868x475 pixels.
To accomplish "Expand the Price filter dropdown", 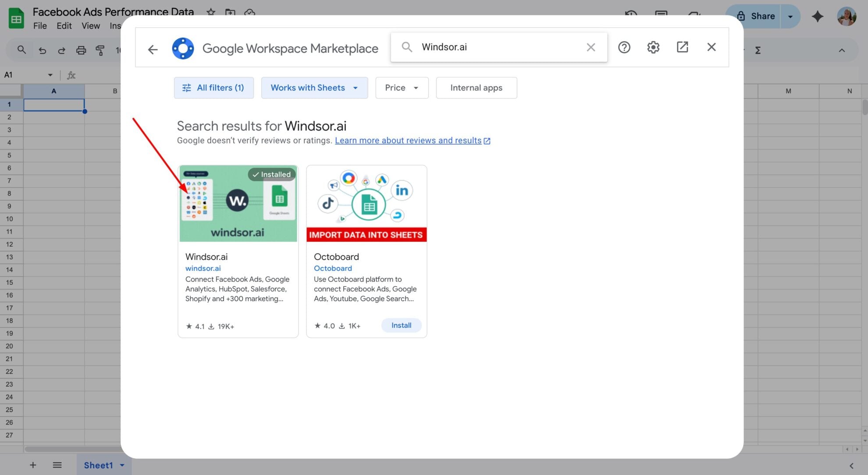I will [402, 88].
